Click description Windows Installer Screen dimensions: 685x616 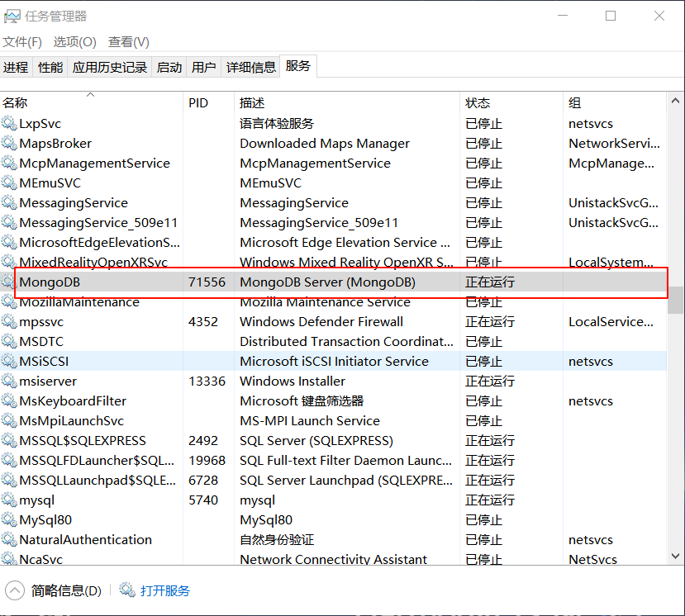293,381
